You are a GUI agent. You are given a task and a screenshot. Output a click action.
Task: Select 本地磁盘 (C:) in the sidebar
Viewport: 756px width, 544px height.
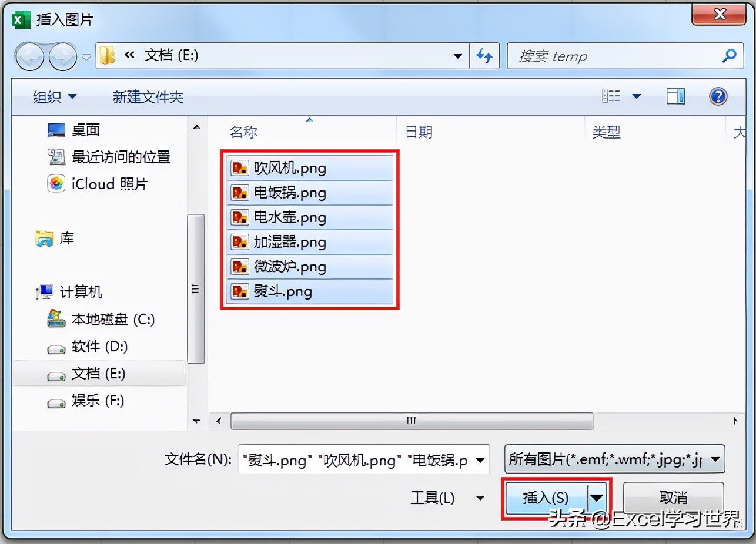pos(101,319)
